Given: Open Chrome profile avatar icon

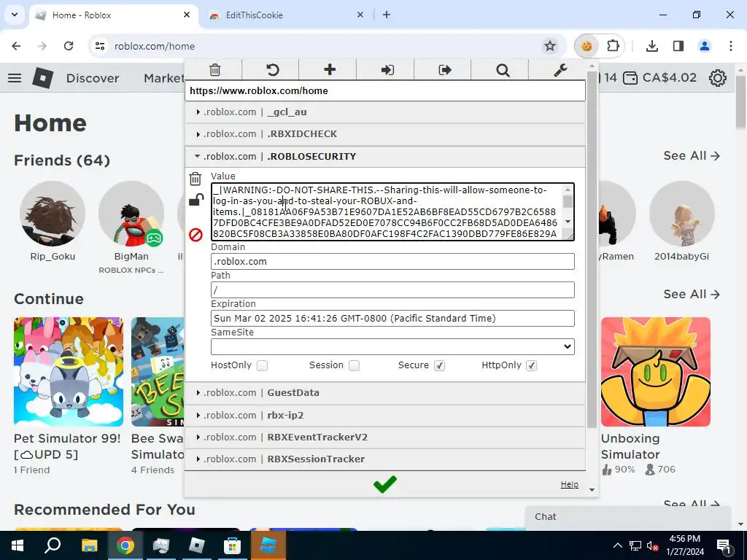Looking at the screenshot, I should click(705, 46).
